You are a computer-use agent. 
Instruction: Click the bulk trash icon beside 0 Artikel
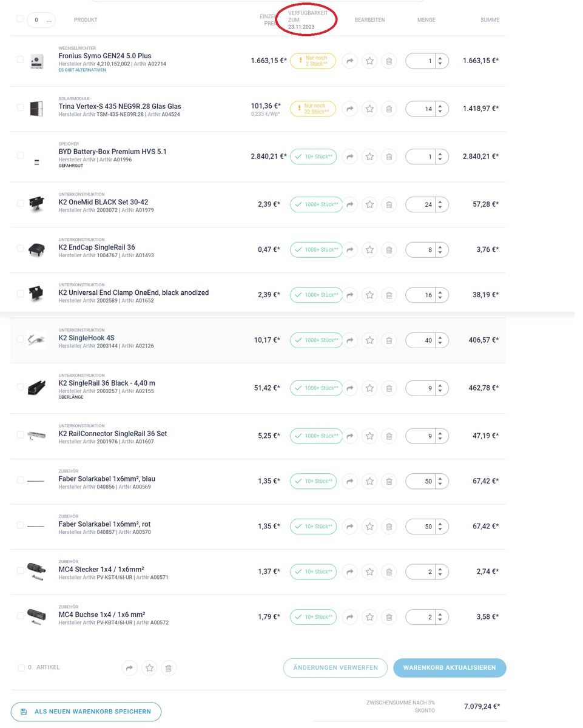tap(169, 668)
